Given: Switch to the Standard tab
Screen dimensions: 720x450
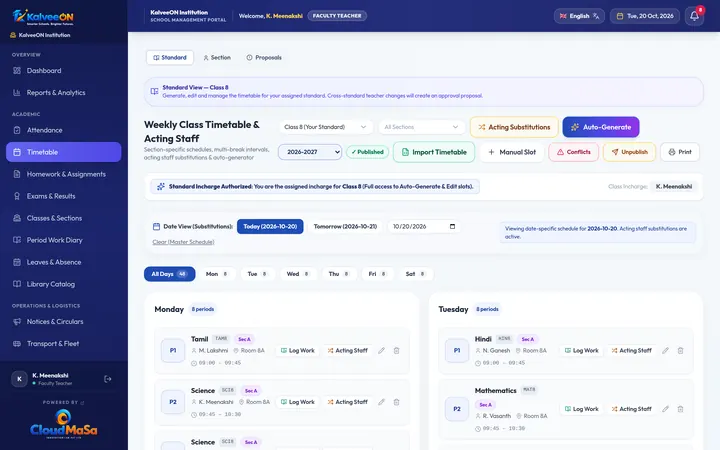Looking at the screenshot, I should click(x=170, y=58).
